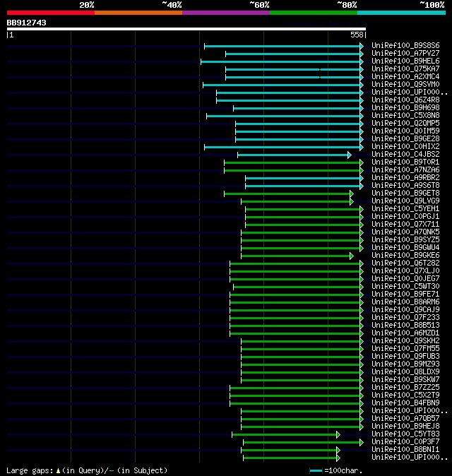This screenshot has height=476, width=452.
Task: Click the UniRef100_C5YEH1 label
Action: tap(405, 209)
